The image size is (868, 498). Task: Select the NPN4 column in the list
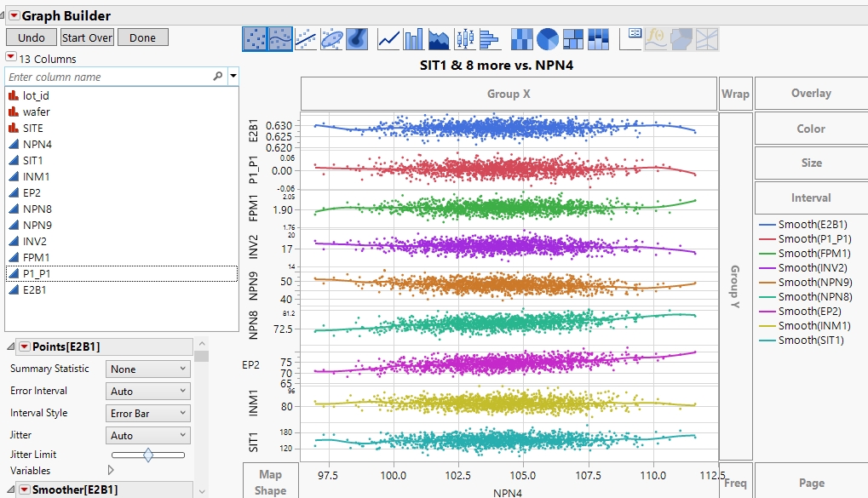(x=37, y=144)
